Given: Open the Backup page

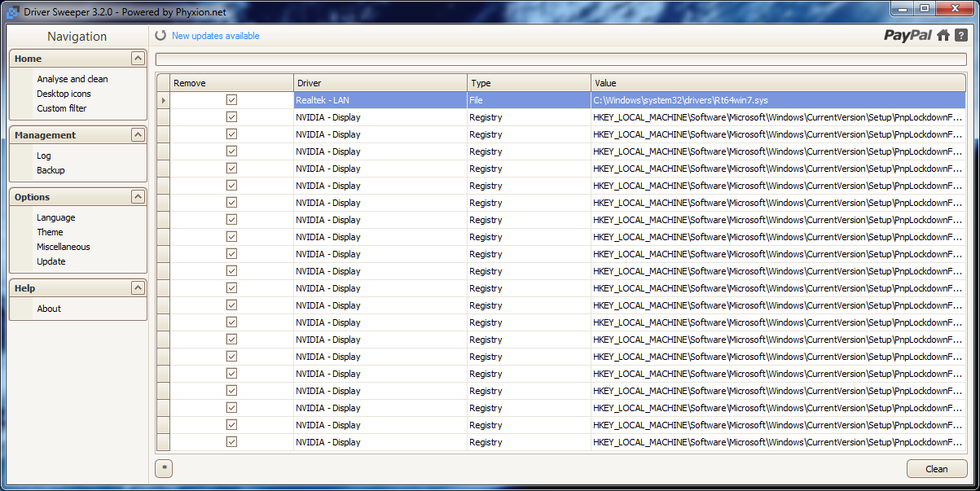Looking at the screenshot, I should (x=51, y=170).
